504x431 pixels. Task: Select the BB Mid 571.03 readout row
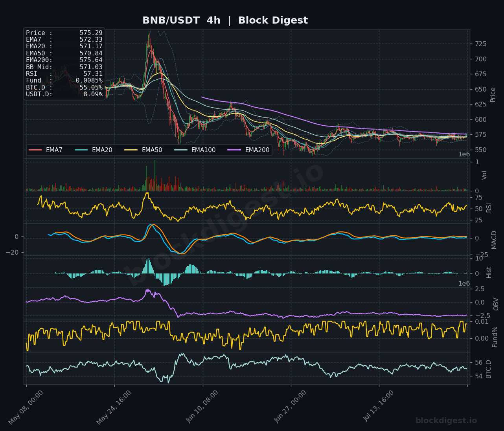(64, 67)
